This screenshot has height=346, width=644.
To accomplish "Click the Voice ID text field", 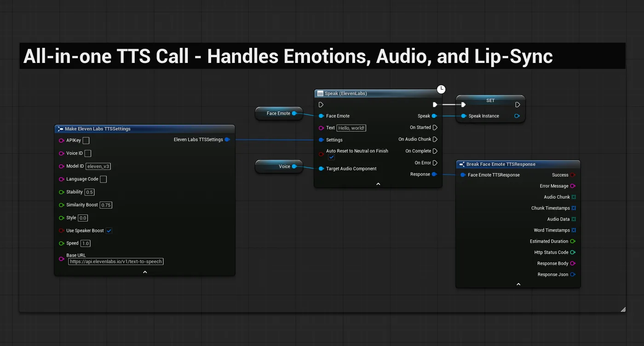I will click(x=88, y=153).
